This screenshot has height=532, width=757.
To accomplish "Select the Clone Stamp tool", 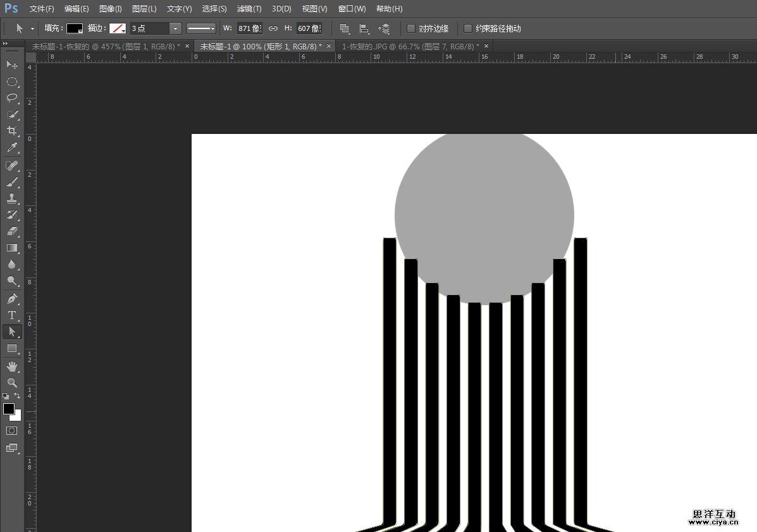I will [x=12, y=198].
